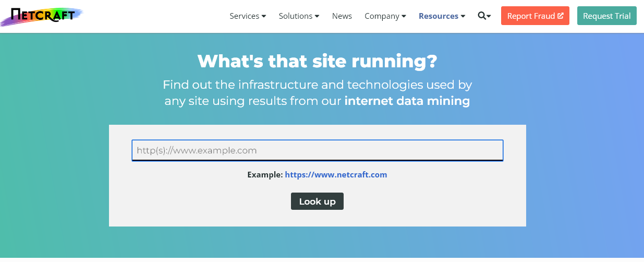Click the Look up button
This screenshot has height=262, width=644.
[317, 201]
